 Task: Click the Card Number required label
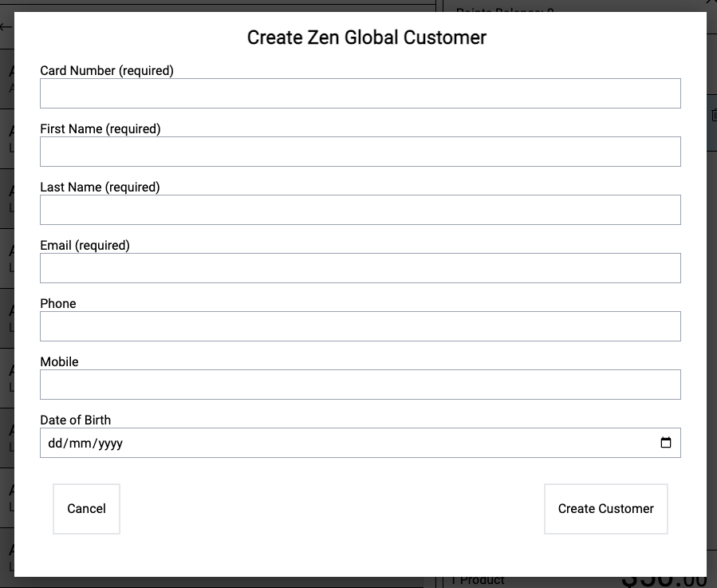click(106, 70)
